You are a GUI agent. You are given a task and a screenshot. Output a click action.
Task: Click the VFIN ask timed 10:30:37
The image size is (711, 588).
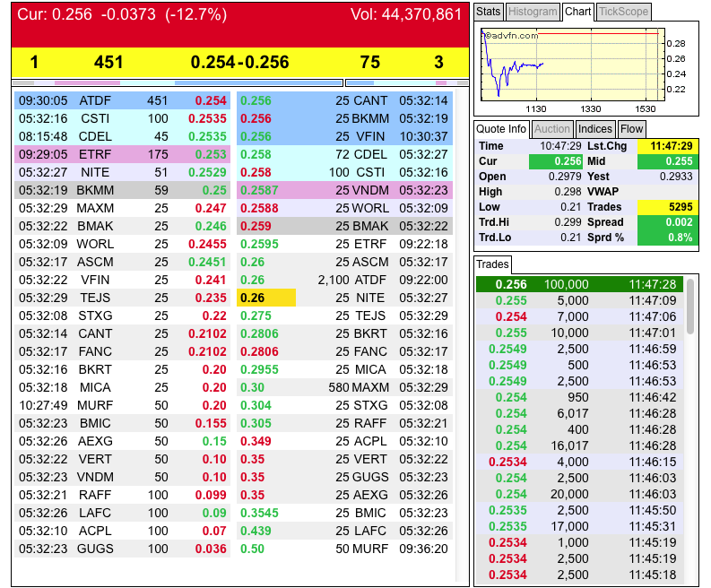pos(344,136)
